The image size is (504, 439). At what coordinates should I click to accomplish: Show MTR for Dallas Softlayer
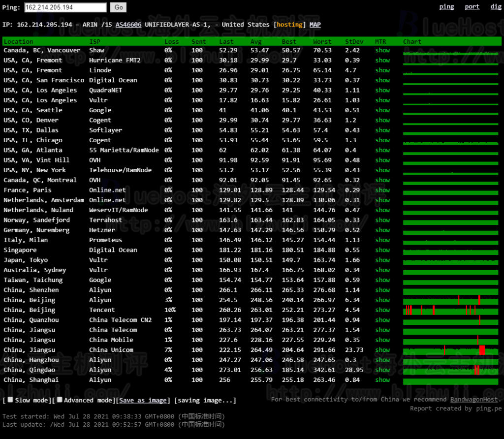pyautogui.click(x=382, y=130)
